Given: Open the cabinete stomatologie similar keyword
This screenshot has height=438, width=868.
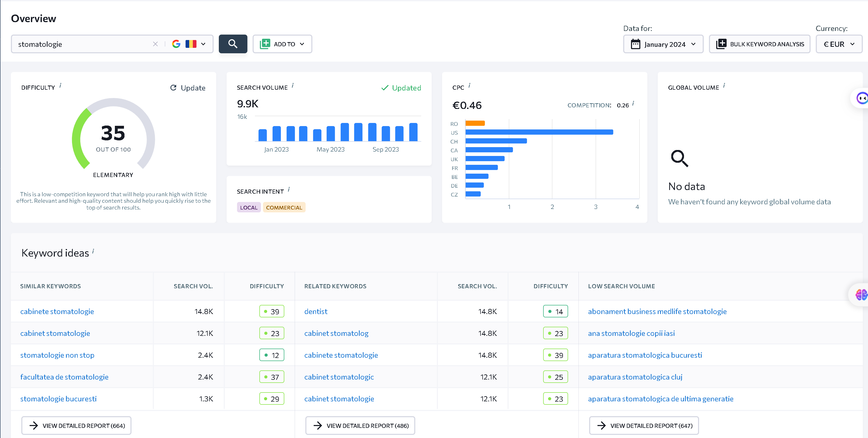Looking at the screenshot, I should (x=57, y=311).
